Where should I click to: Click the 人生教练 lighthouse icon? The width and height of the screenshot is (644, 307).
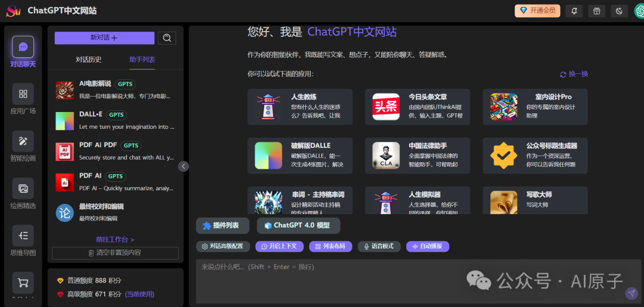[268, 107]
